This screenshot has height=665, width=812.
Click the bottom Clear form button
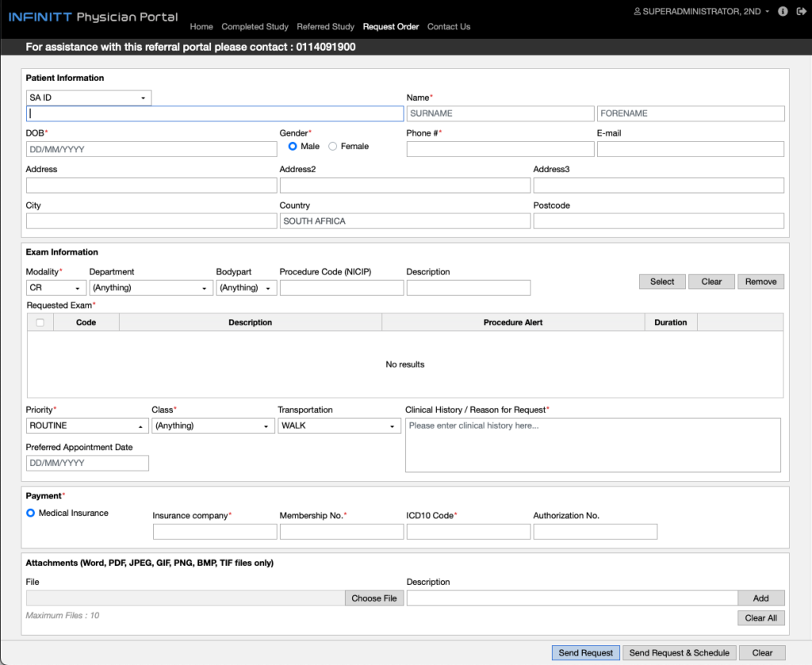[762, 652]
